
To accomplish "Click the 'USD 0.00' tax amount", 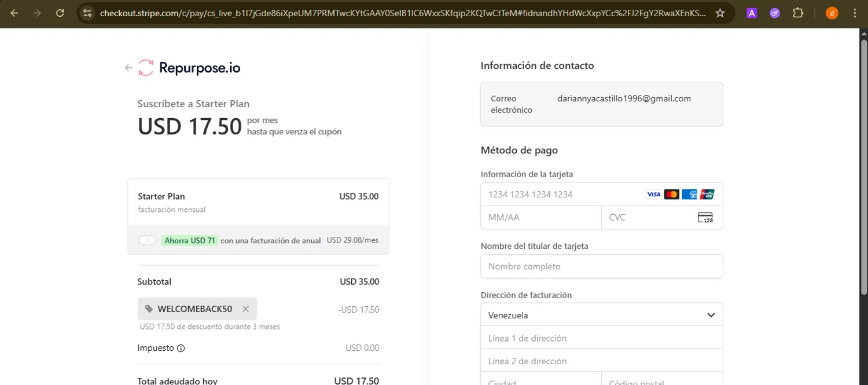I will (362, 348).
